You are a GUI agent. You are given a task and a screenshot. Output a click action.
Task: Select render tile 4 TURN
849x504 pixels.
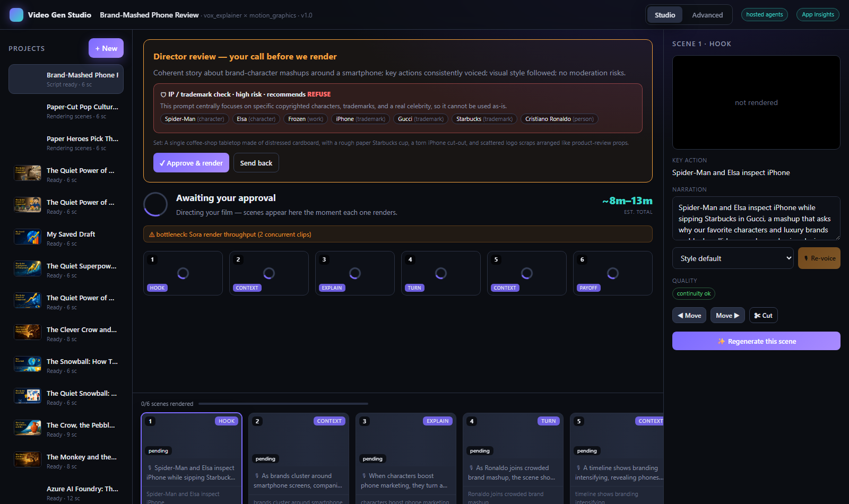pos(441,273)
